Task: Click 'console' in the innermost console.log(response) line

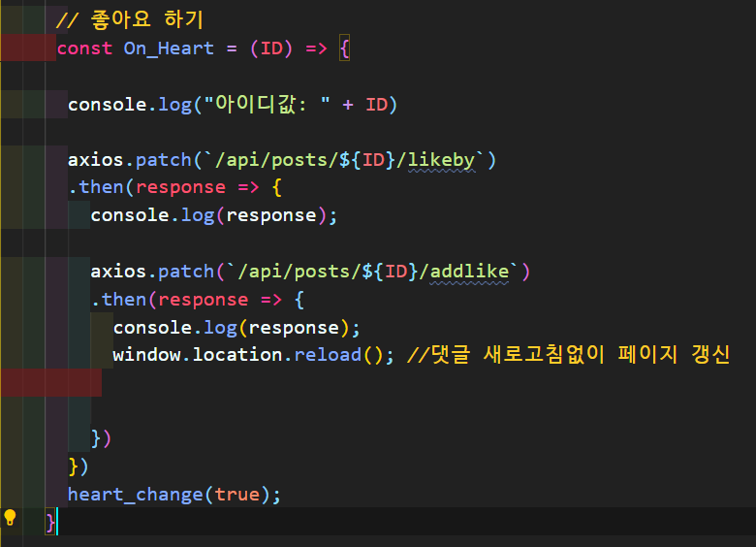Action: pyautogui.click(x=152, y=328)
